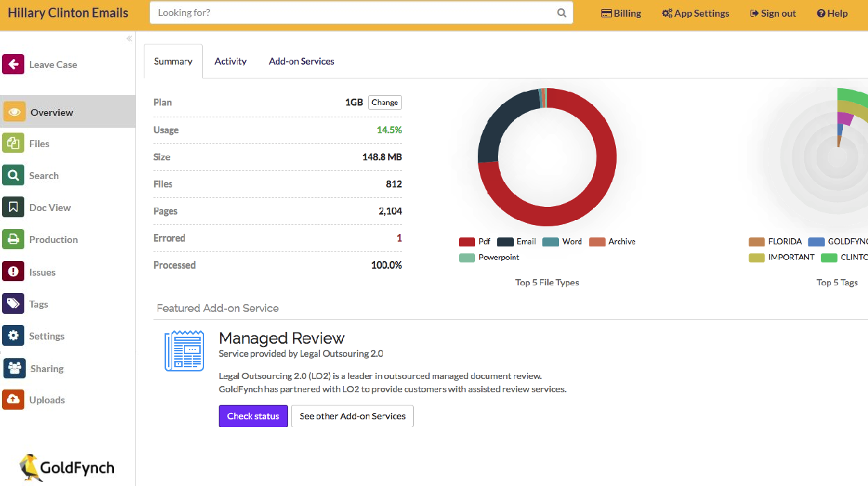Image resolution: width=868 pixels, height=486 pixels.
Task: Open the Files section
Action: [x=39, y=143]
